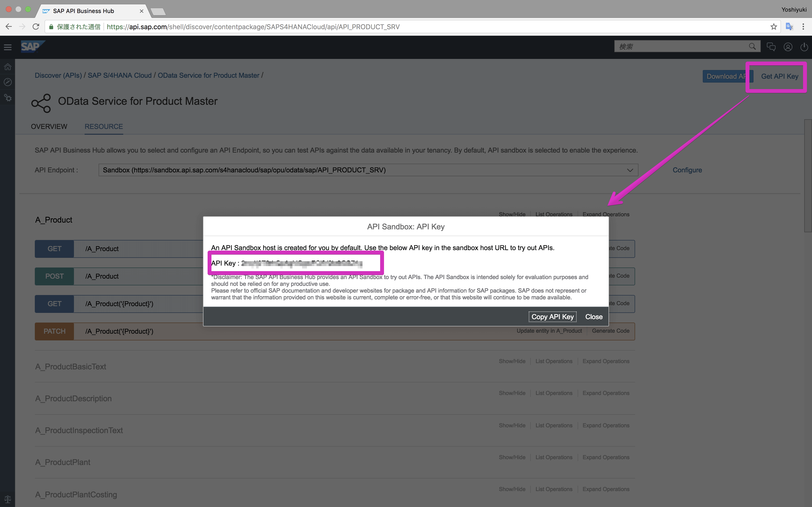The image size is (812, 507).
Task: List operations for A_ProductPlant
Action: pos(554,457)
